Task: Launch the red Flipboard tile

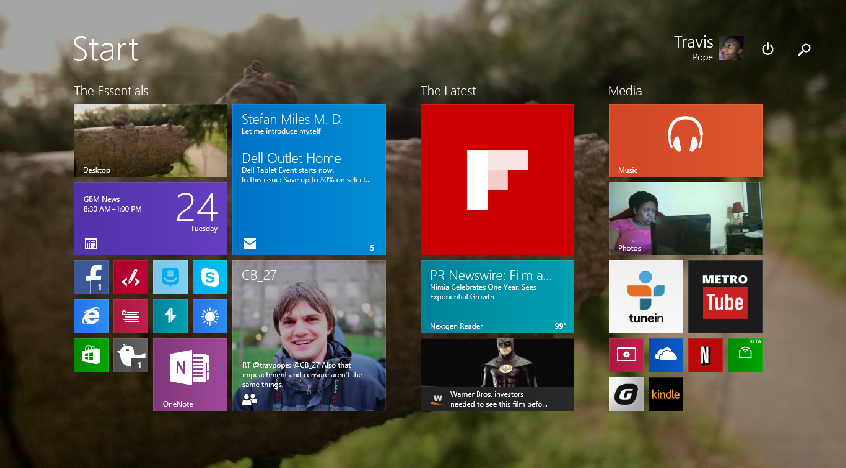Action: (497, 179)
